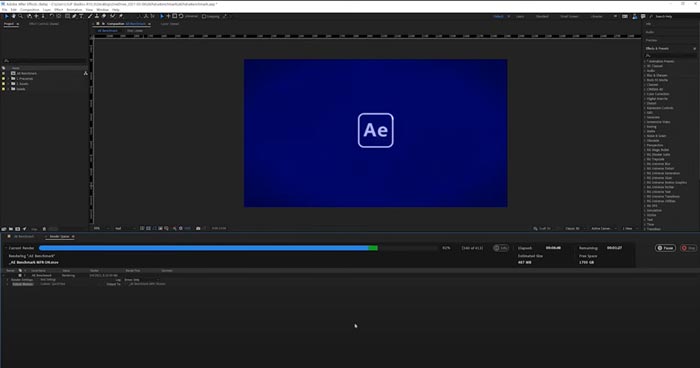The height and width of the screenshot is (368, 700).
Task: Select the Pen tool
Action: [74, 16]
